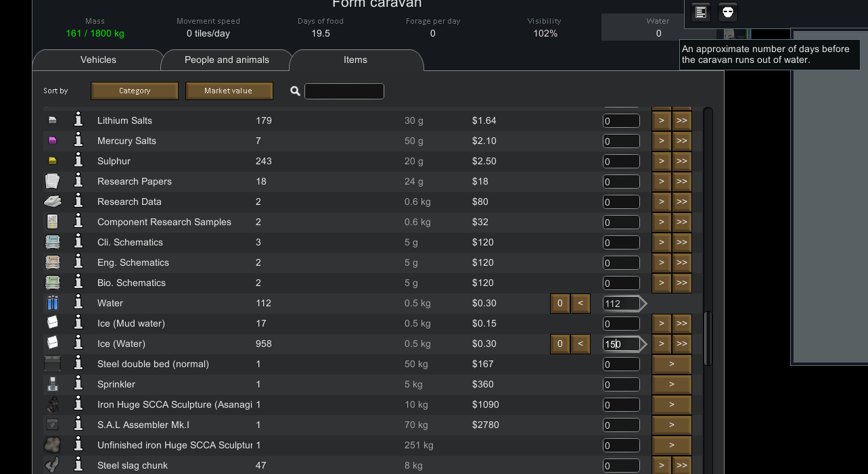Click the Component Research Samples name

point(164,222)
